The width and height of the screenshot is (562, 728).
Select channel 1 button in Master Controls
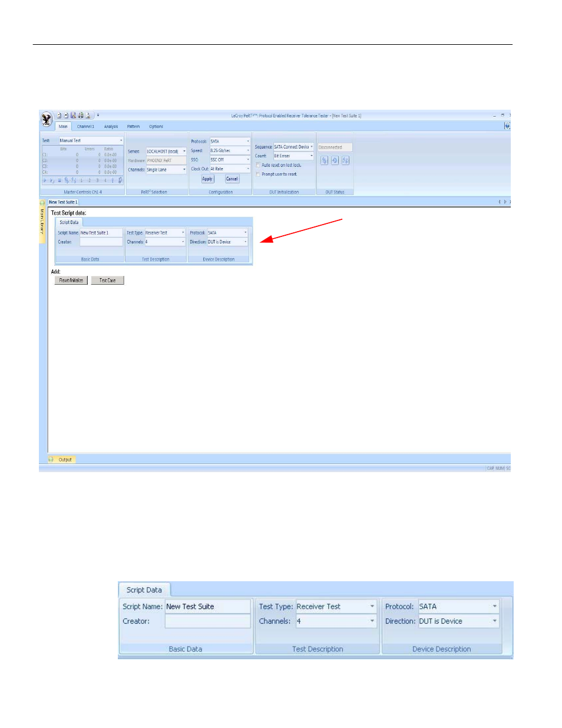[82, 180]
